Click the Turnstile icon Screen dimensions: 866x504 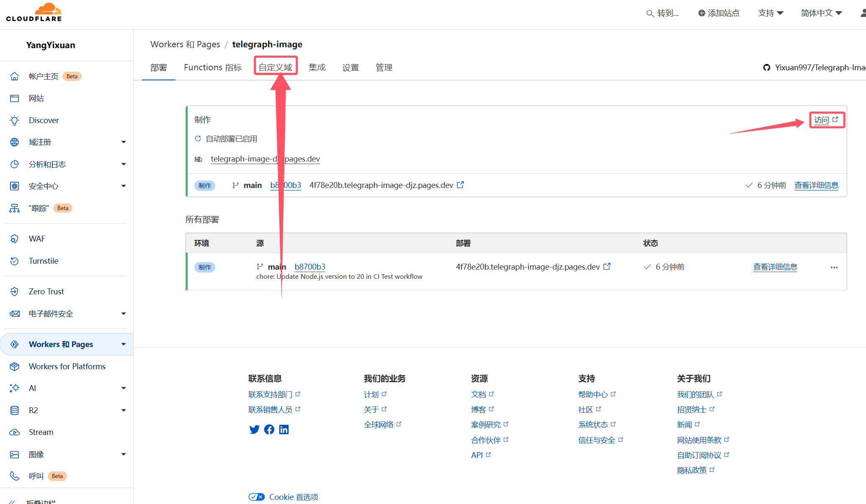tap(15, 261)
